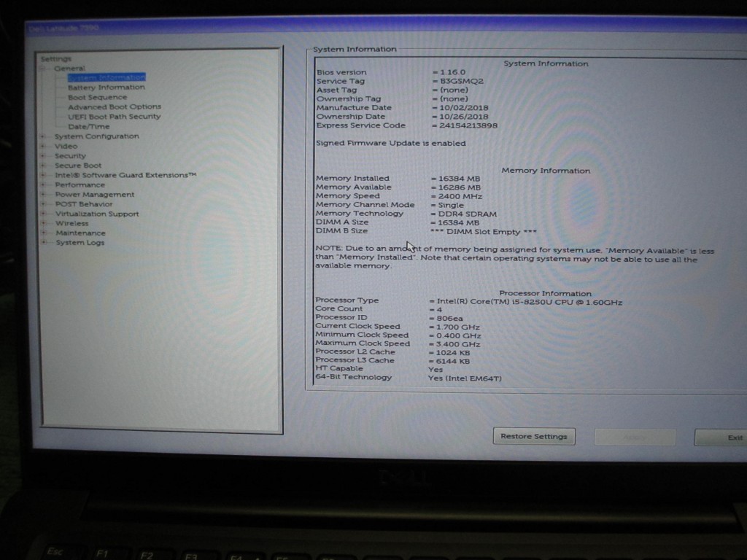Click 64-Bit Technology value Yes (Intel EM64T)
This screenshot has height=560, width=747.
pos(465,378)
